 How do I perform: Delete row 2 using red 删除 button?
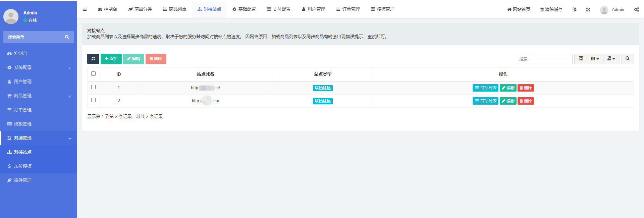[526, 101]
